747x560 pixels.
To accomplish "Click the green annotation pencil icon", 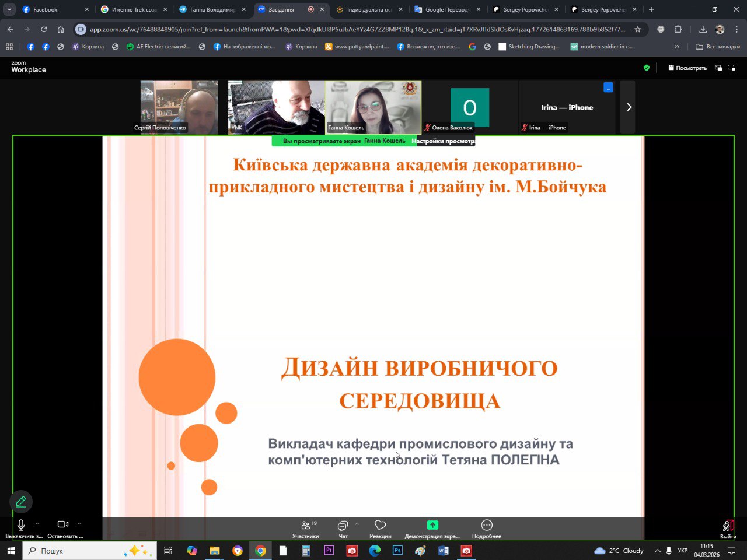I will pyautogui.click(x=21, y=502).
